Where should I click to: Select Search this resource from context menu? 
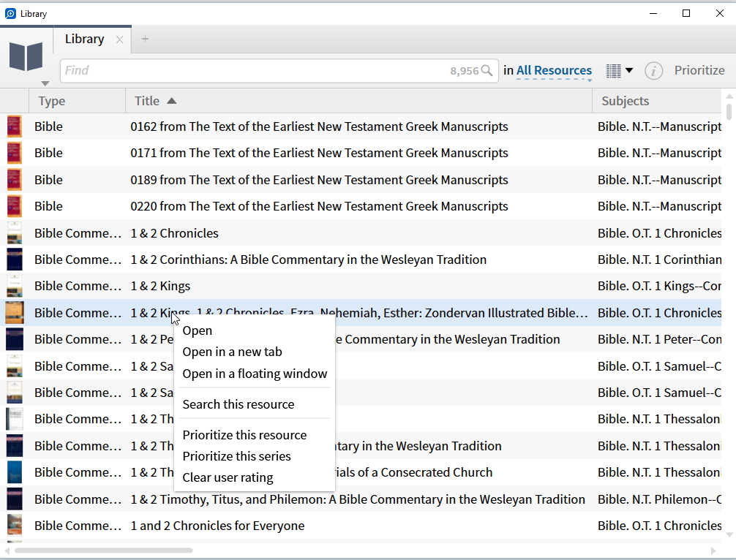tap(238, 404)
